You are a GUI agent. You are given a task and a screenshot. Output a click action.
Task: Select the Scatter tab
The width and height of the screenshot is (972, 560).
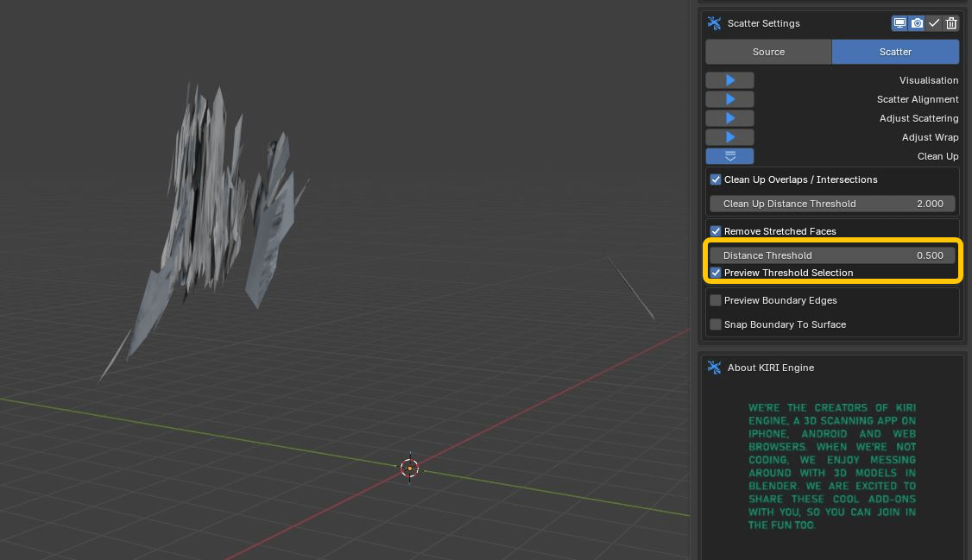895,52
